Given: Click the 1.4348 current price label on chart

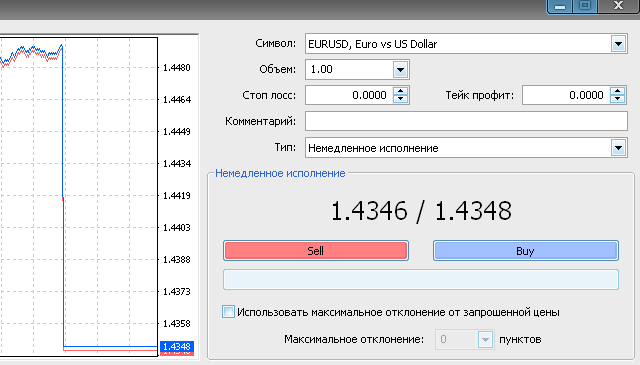Looking at the screenshot, I should 177,347.
